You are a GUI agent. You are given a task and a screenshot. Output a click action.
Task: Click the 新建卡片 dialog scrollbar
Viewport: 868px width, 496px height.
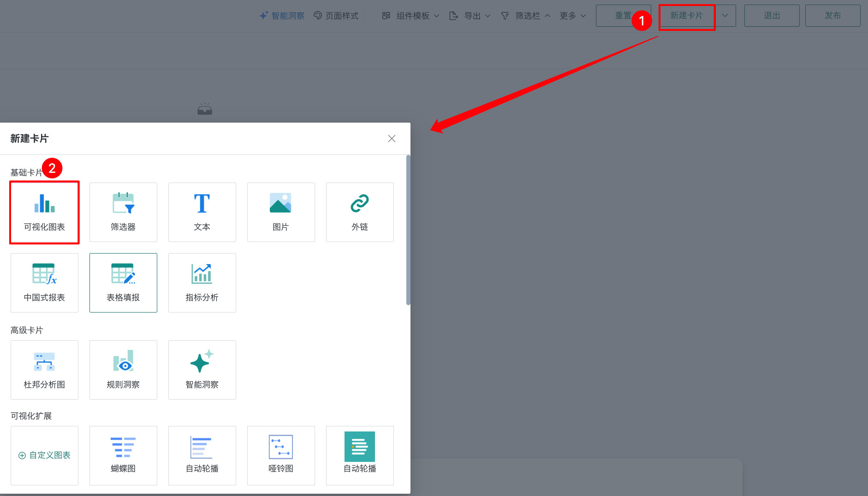pyautogui.click(x=408, y=230)
